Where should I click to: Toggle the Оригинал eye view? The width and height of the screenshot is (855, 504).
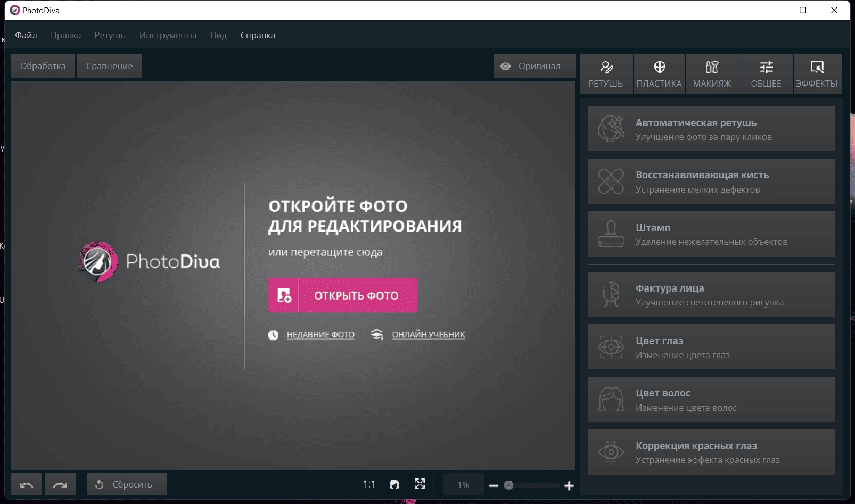coord(534,66)
